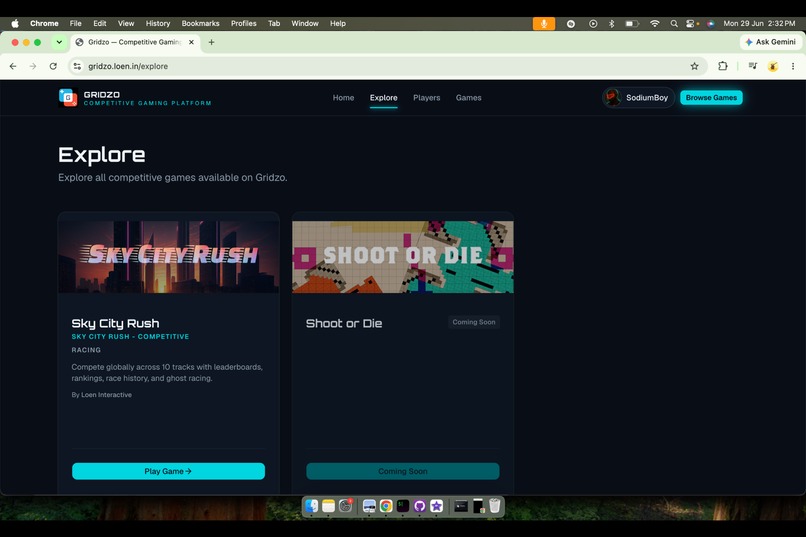
Task: Open Notes from the Dock
Action: (328, 506)
